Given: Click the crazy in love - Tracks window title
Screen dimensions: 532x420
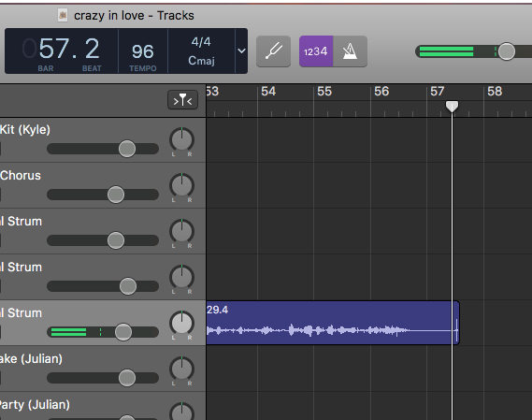Looking at the screenshot, I should point(134,16).
